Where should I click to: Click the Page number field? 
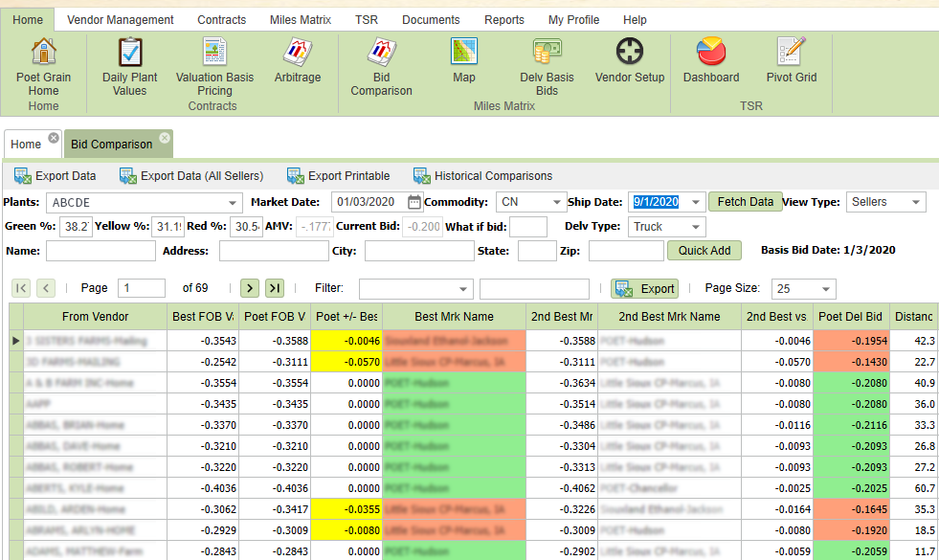pos(142,288)
